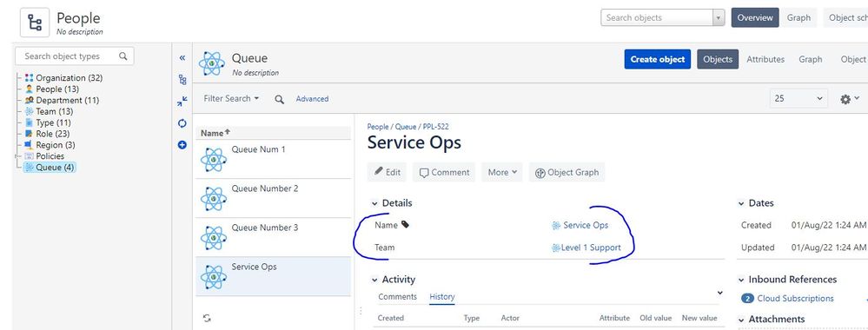Click the Role icon in tree

[30, 134]
